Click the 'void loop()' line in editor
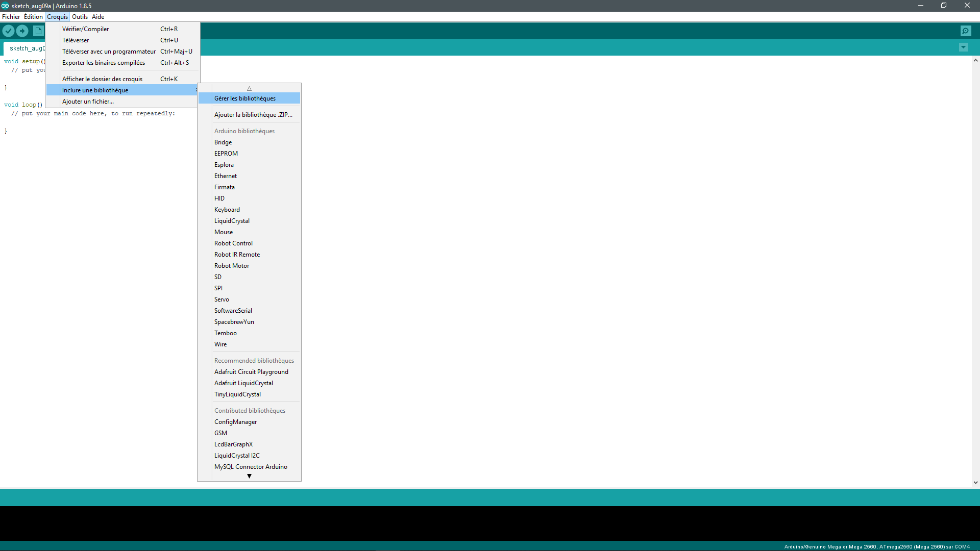Screen dimensions: 980x551 click(23, 105)
